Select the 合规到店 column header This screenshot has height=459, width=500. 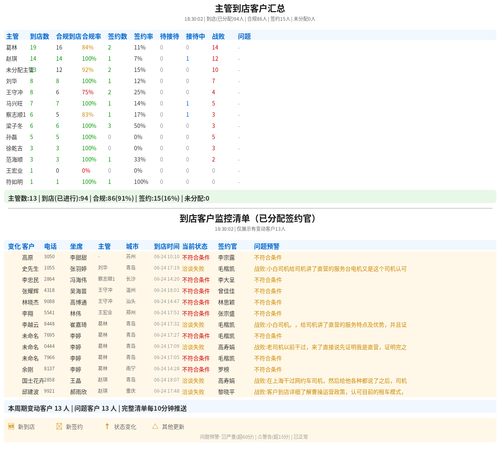click(69, 36)
